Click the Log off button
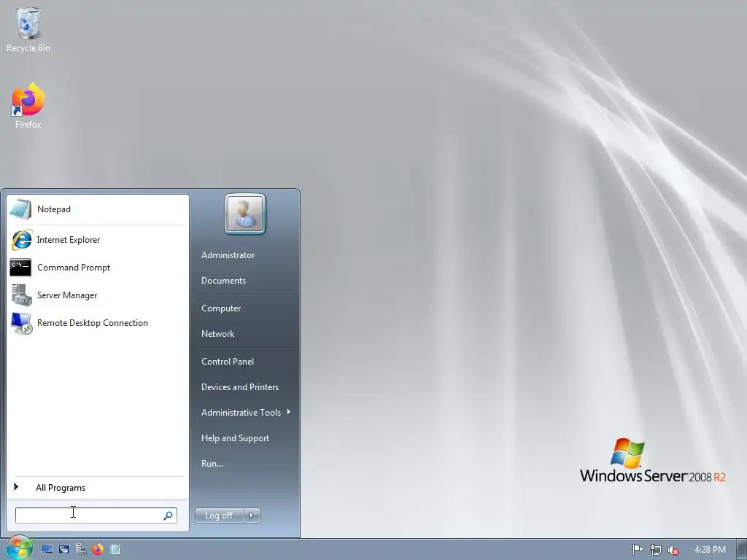Viewport: 747px width, 560px height. [x=219, y=516]
